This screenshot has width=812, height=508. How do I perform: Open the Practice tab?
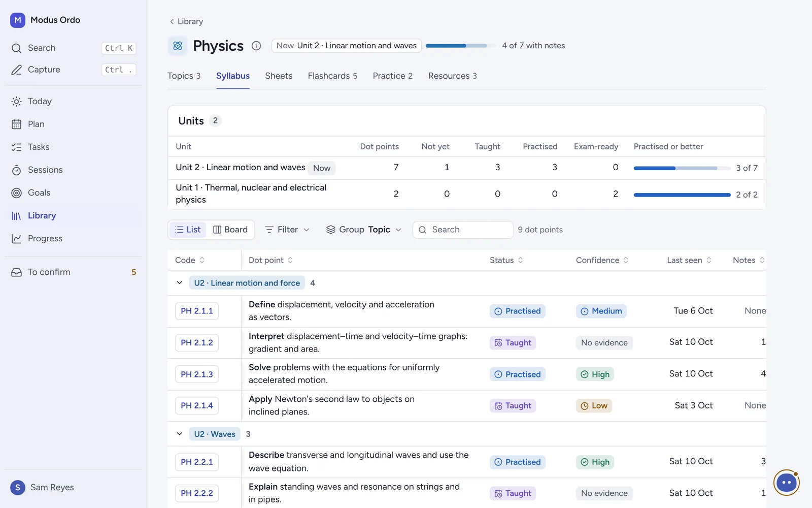(393, 76)
